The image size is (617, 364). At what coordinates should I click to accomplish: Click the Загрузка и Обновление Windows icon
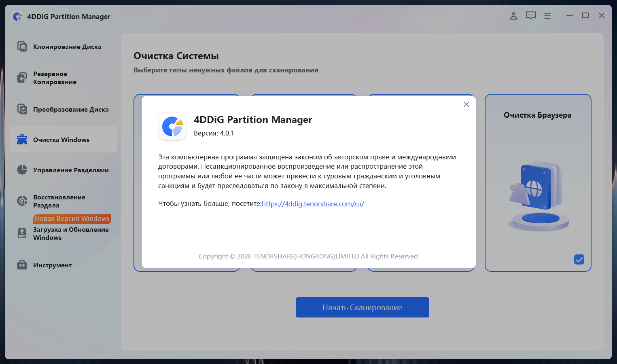pyautogui.click(x=22, y=233)
